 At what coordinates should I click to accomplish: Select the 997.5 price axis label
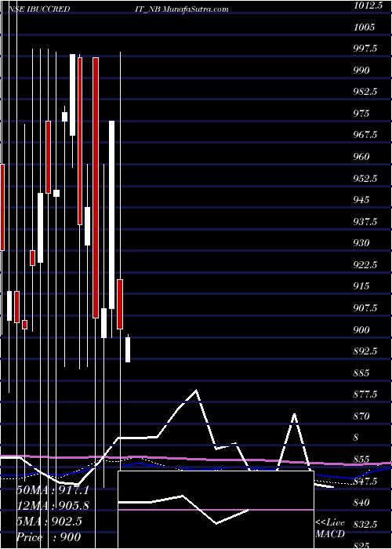point(366,49)
